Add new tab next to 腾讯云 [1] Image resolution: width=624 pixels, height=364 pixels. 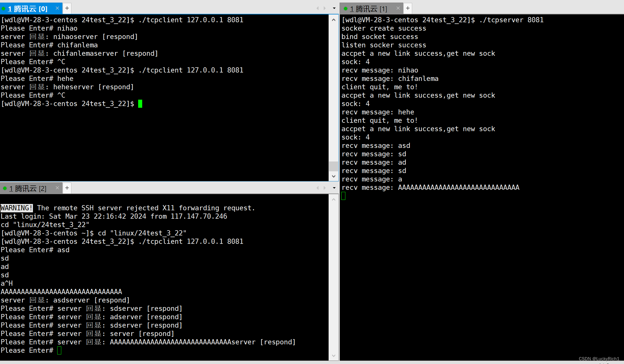pos(408,8)
